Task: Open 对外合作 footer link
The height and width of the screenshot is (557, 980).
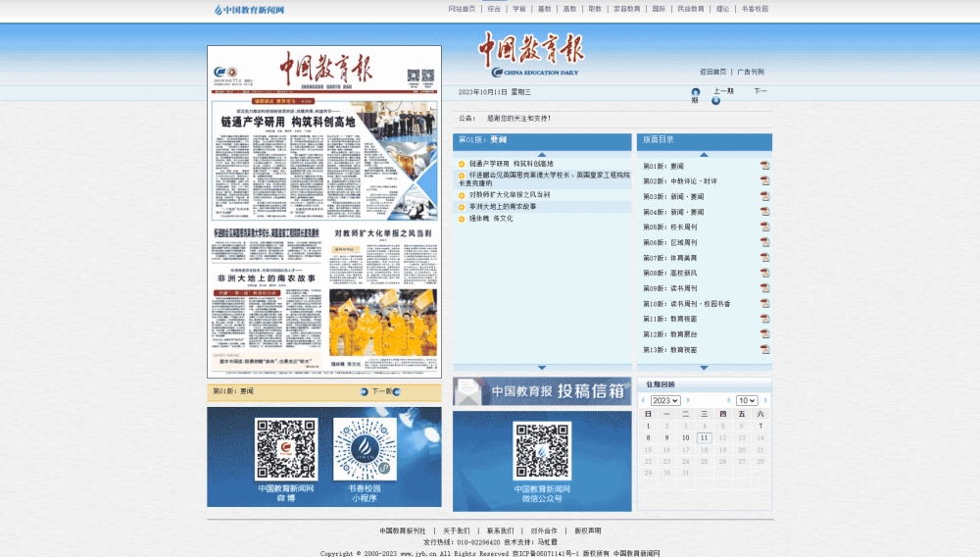Action: click(544, 531)
